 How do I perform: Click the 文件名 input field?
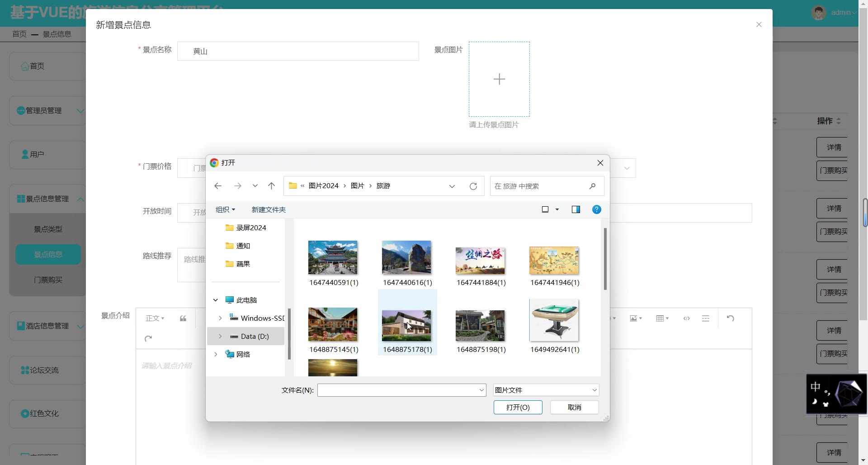pyautogui.click(x=398, y=390)
